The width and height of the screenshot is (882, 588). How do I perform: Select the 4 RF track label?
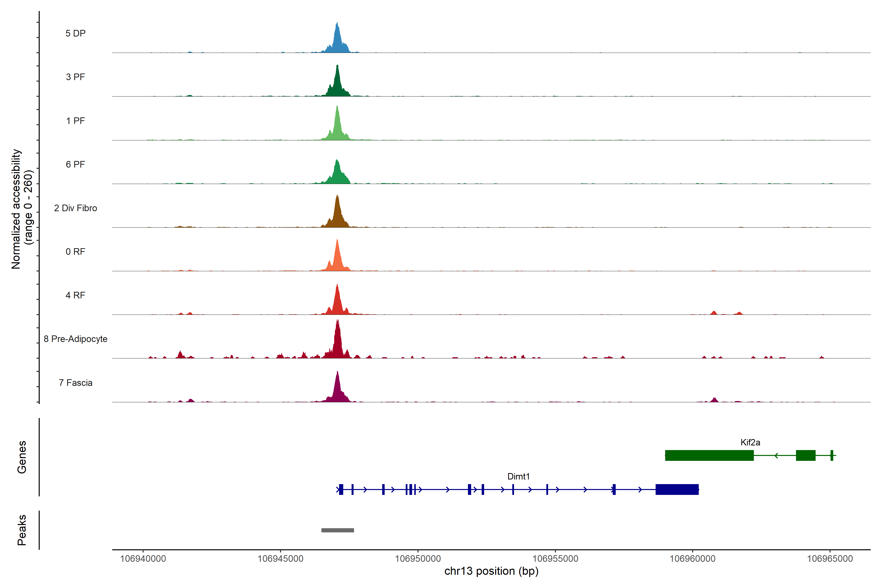tap(75, 295)
